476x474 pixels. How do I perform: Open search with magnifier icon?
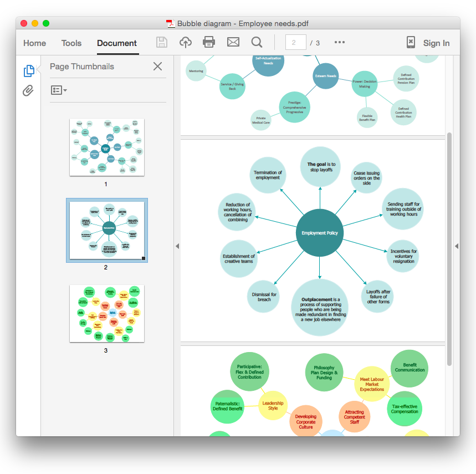pyautogui.click(x=257, y=42)
